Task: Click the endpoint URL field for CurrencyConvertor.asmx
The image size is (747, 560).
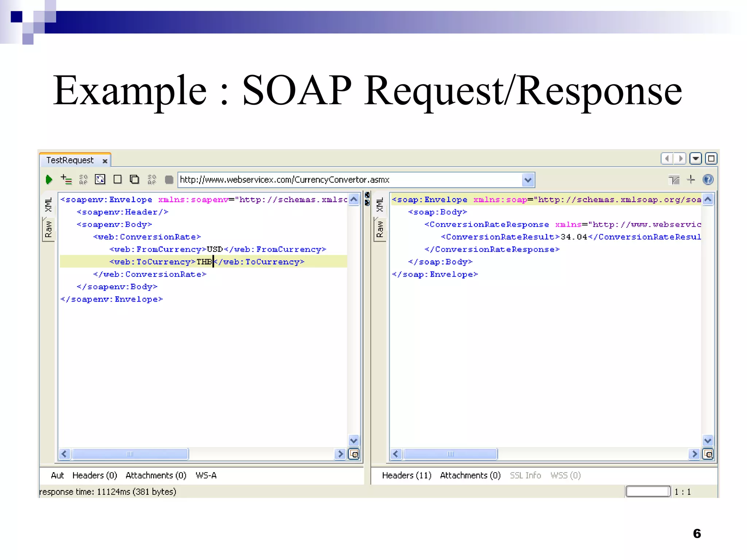Action: coord(350,180)
